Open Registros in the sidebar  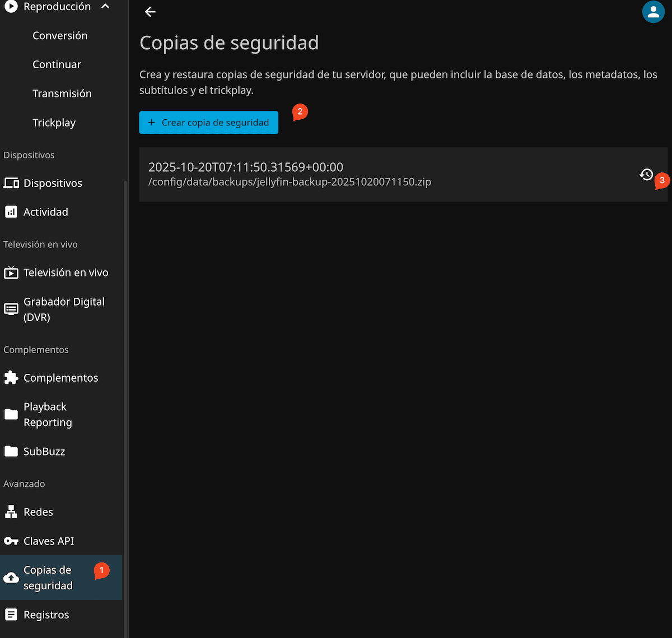46,614
